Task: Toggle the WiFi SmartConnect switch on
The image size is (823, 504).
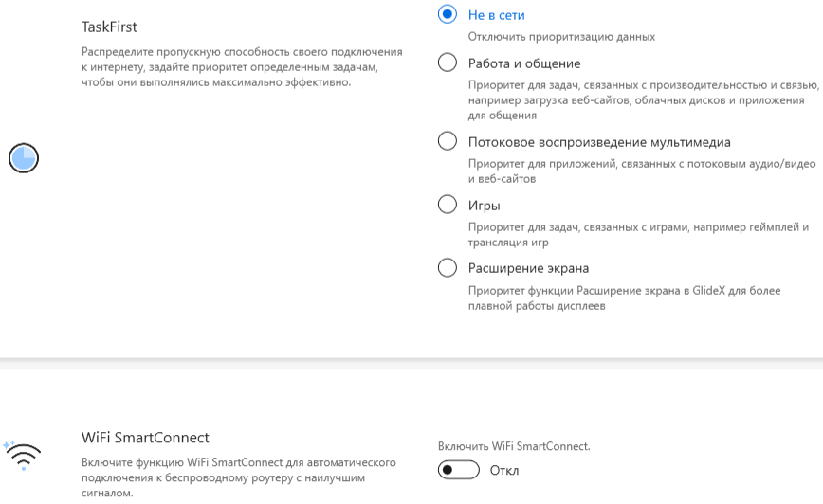Action: click(459, 471)
